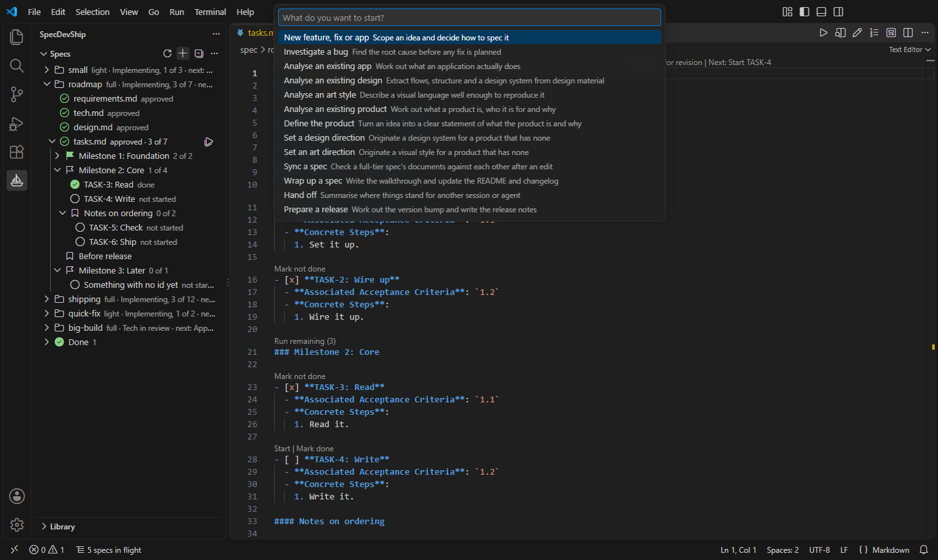Run tasks.md with the tree-row play icon
This screenshot has height=560, width=938.
pos(208,142)
